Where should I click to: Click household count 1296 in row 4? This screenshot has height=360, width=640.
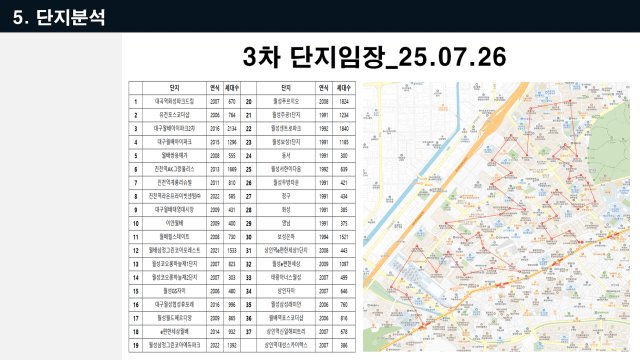coord(232,142)
